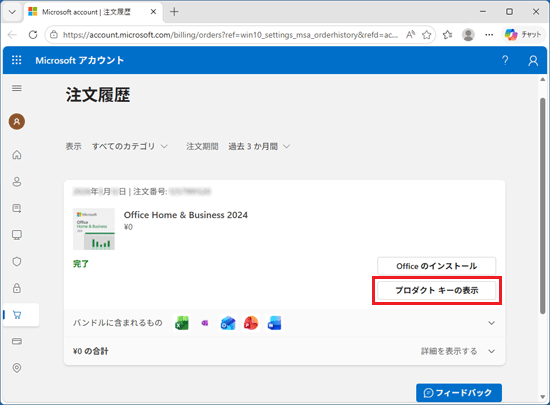The width and height of the screenshot is (550, 405).
Task: Click the scrollbar down arrow
Action: (543, 397)
